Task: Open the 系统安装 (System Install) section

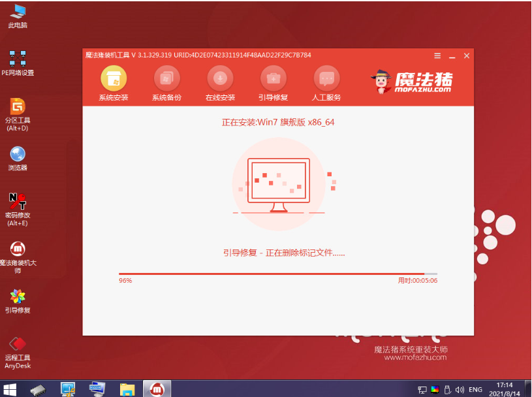Action: click(x=114, y=79)
